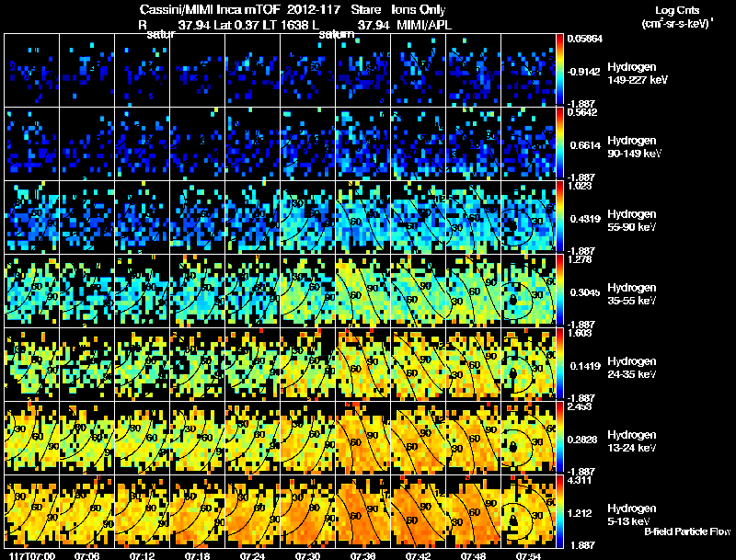Click the '0.2828' color scale value
The width and height of the screenshot is (736, 560).
coord(583,440)
